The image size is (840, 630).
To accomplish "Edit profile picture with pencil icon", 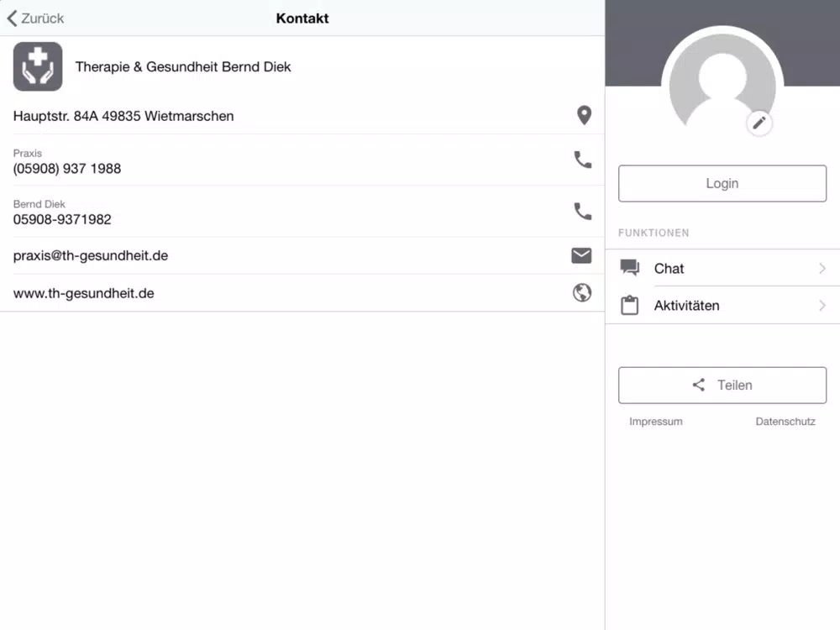I will (759, 123).
